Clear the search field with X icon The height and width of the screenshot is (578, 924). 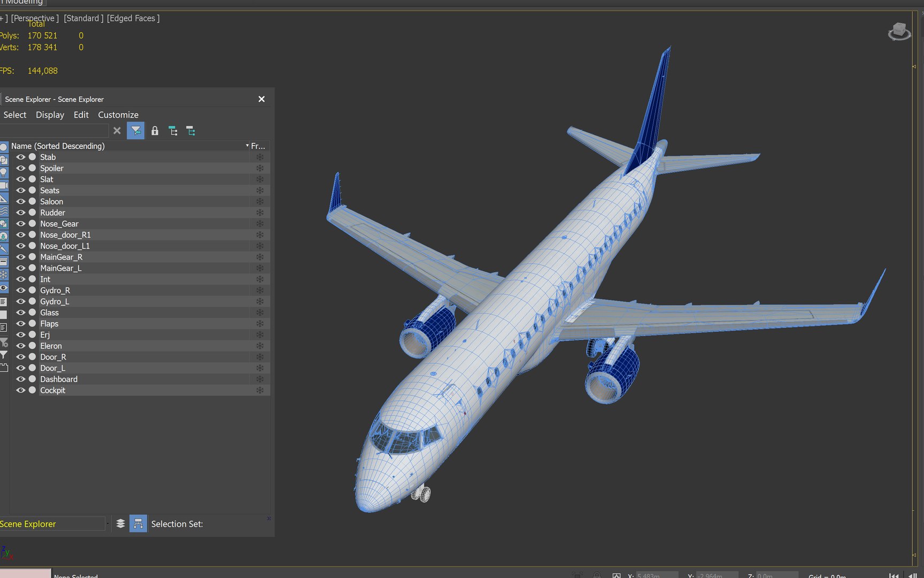tap(117, 131)
